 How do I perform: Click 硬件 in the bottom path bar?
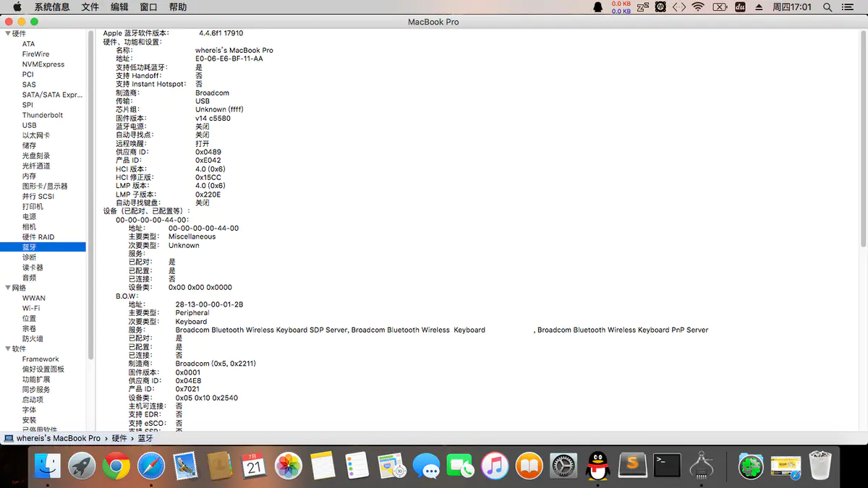click(119, 438)
